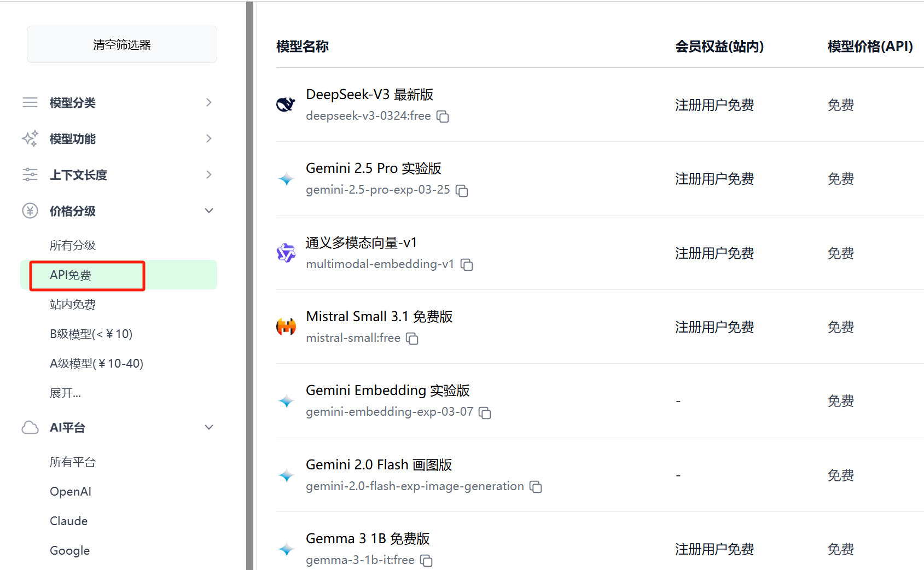The width and height of the screenshot is (924, 570).
Task: Click the Gemma 3 1B star icon
Action: coord(286,549)
